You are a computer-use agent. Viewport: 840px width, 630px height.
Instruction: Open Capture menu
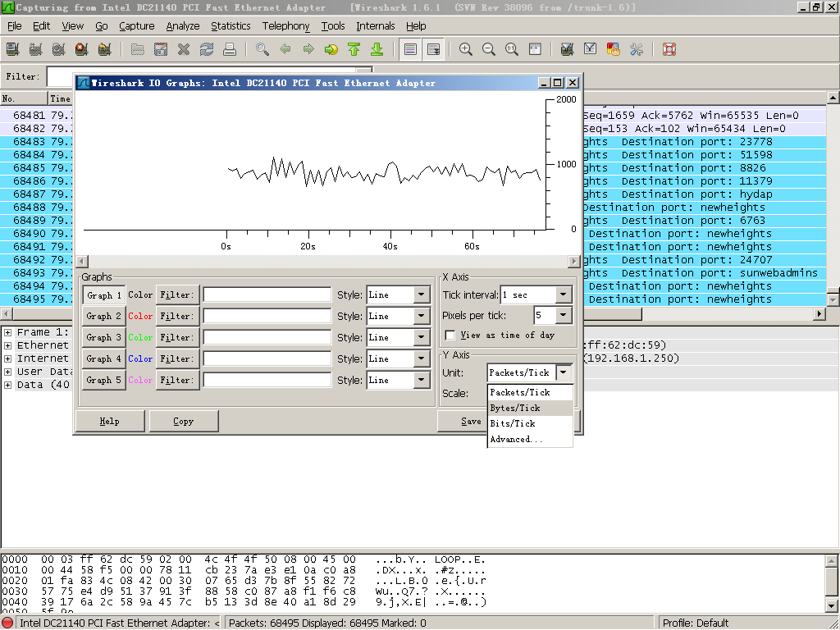click(137, 25)
